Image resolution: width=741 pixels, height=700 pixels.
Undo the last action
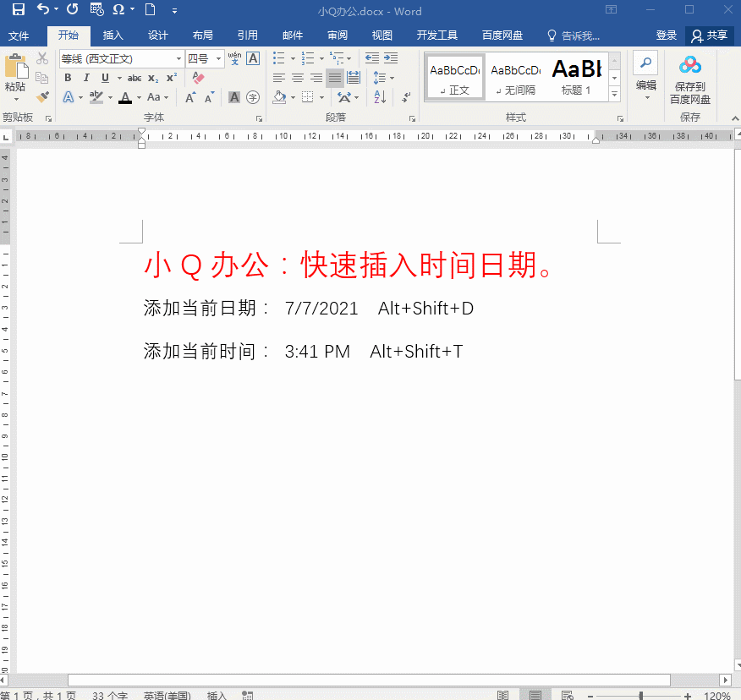42,9
